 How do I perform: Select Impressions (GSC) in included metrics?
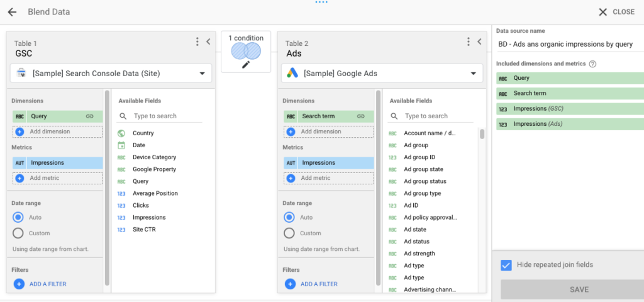(570, 109)
